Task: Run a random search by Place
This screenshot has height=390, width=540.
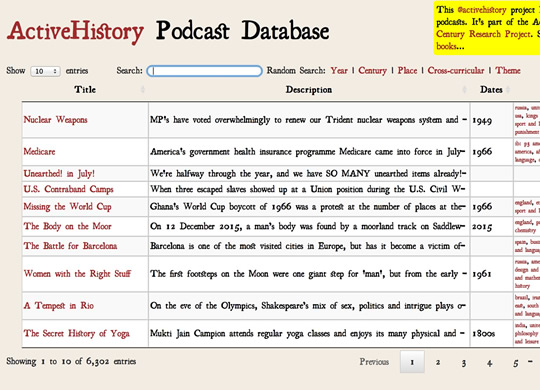Action: [x=407, y=71]
